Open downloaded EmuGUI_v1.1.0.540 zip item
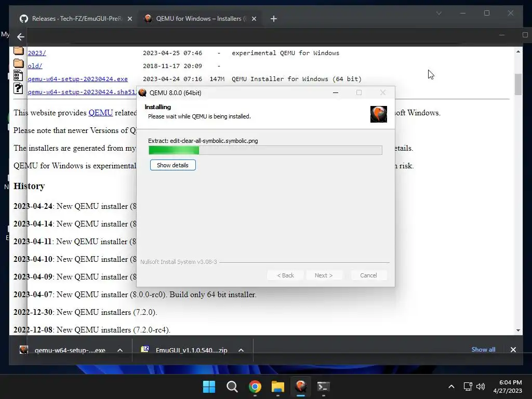 pyautogui.click(x=185, y=350)
